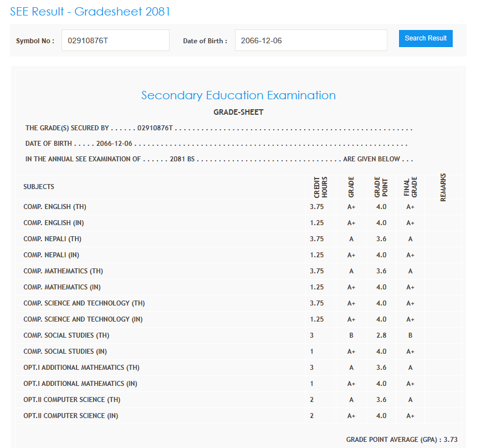The image size is (481, 448).
Task: Click the Symbol No input field
Action: pos(115,40)
